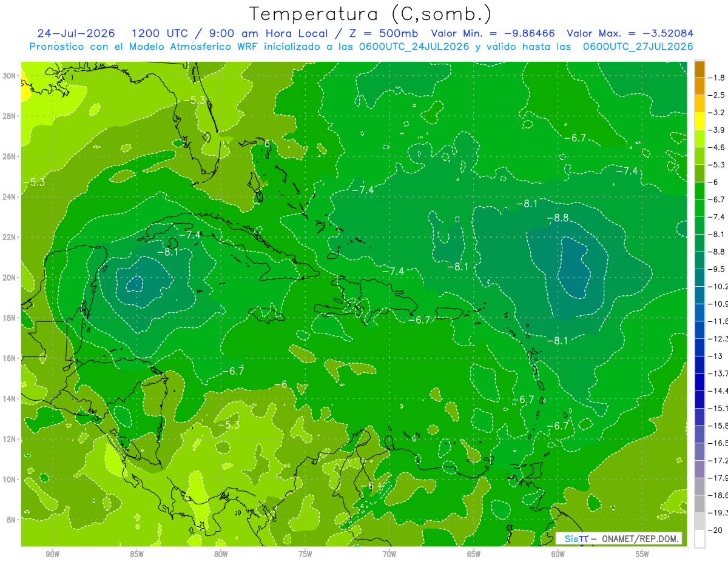Click the "12N" latitude axis label
Image resolution: width=728 pixels, height=562 pixels.
coord(9,439)
